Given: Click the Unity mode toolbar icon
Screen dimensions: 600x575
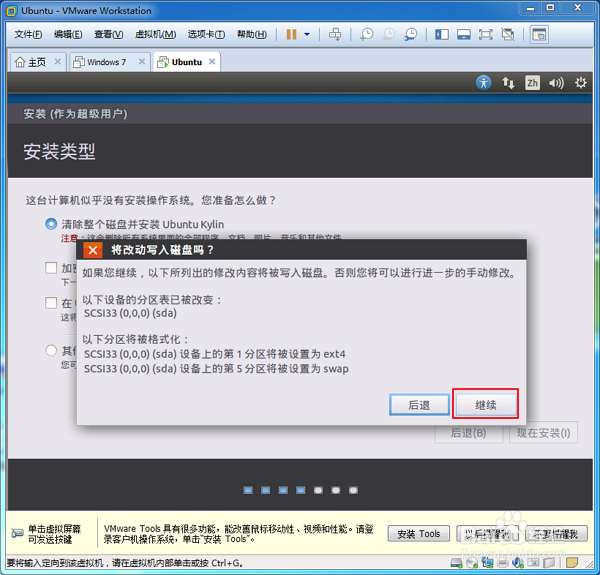Looking at the screenshot, I should point(508,34).
